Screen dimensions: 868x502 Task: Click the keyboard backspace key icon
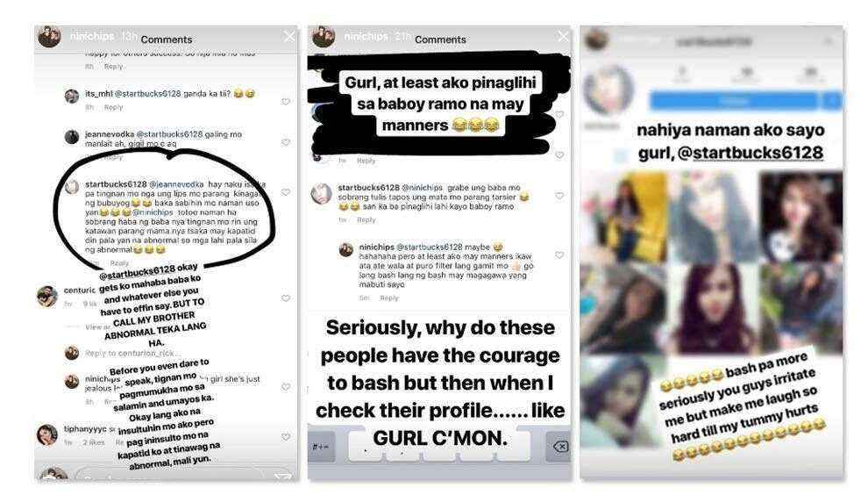[x=559, y=447]
